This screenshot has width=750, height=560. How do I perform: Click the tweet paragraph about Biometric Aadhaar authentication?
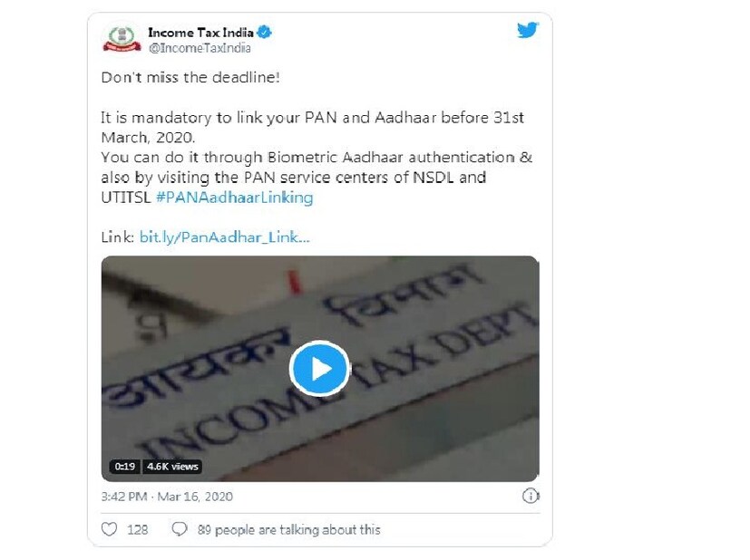click(317, 178)
